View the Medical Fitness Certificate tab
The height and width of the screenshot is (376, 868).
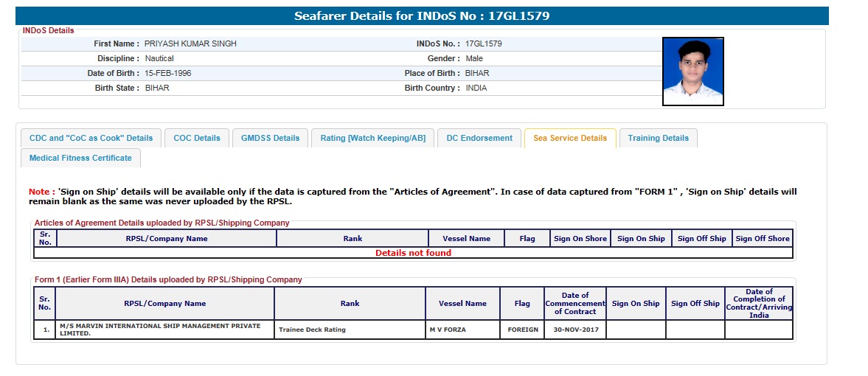80,158
